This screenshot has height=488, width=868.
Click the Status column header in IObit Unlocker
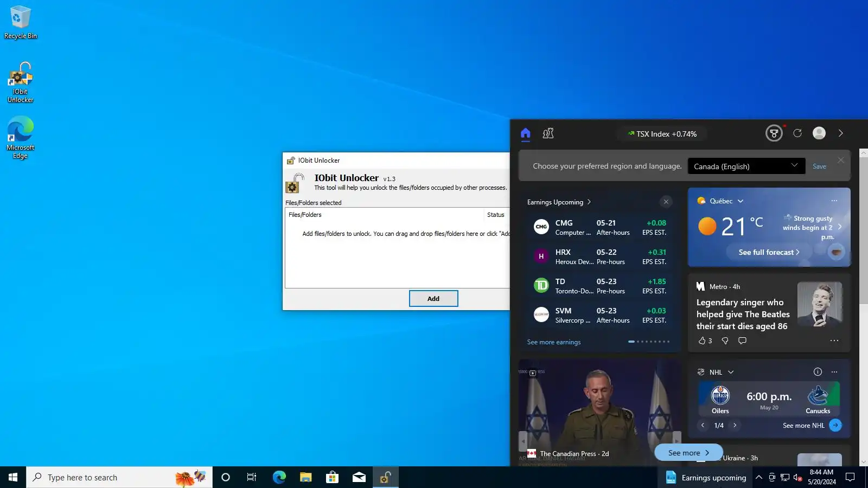(496, 215)
